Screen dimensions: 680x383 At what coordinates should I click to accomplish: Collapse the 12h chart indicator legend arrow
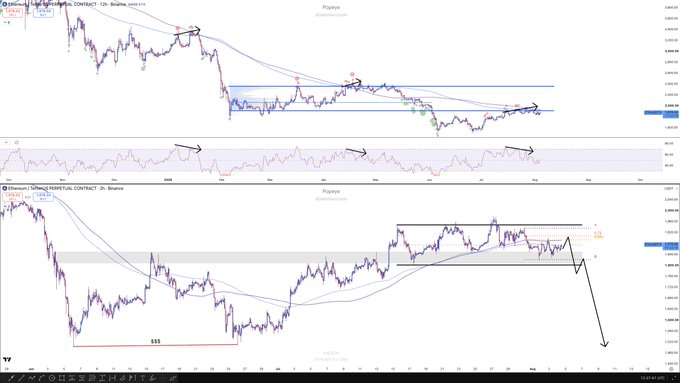pos(6,22)
